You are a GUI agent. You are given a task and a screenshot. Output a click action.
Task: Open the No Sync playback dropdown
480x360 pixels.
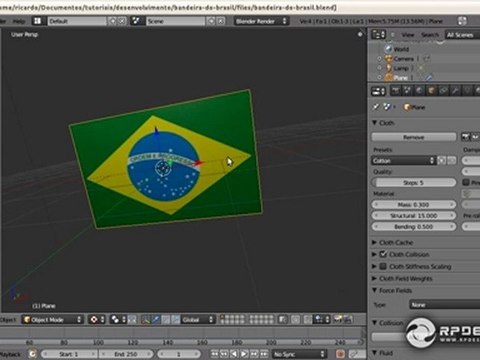pos(299,354)
